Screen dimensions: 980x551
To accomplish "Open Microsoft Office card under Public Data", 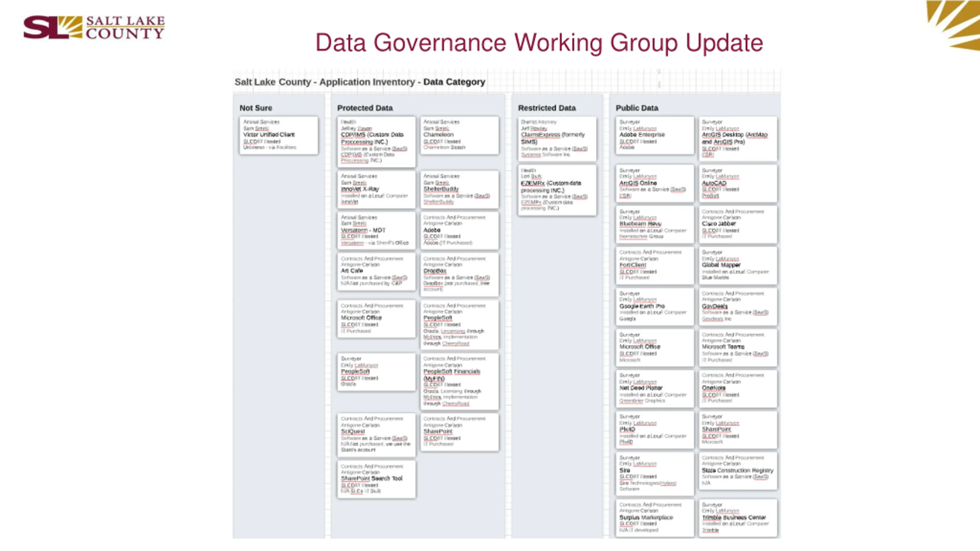I will pyautogui.click(x=655, y=348).
